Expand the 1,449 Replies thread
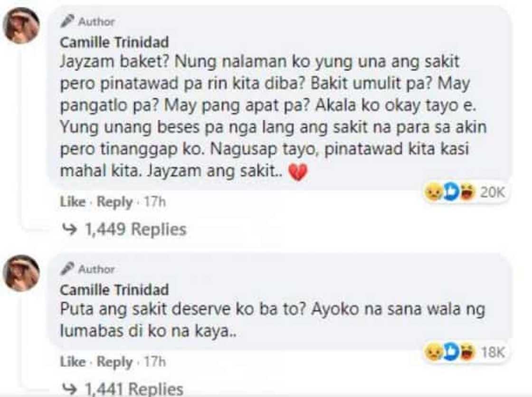This screenshot has height=397, width=532. (135, 230)
